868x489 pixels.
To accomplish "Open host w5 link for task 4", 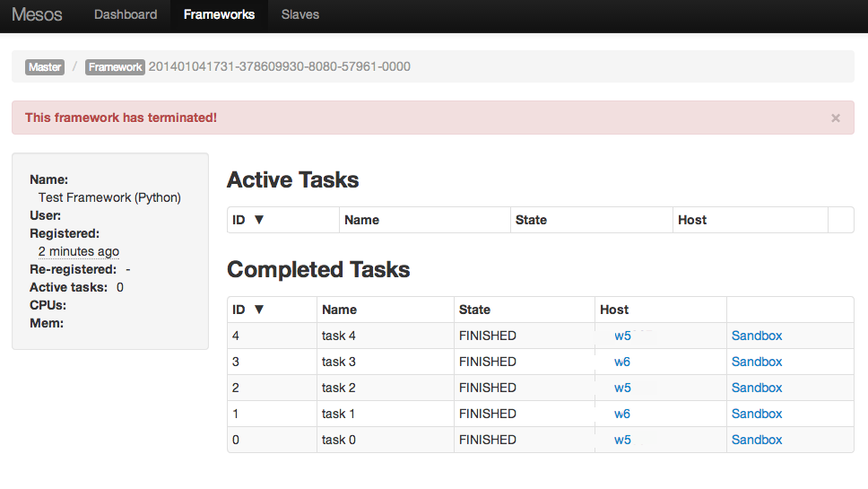I will pyautogui.click(x=622, y=336).
